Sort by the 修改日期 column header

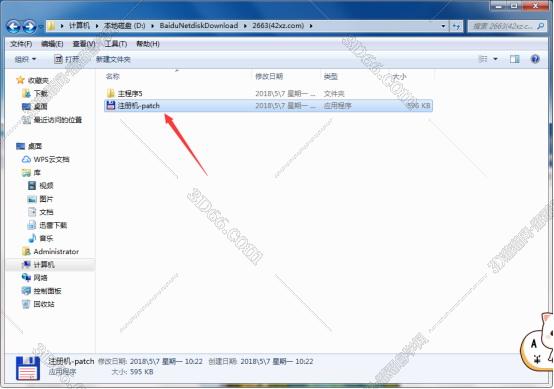pyautogui.click(x=269, y=76)
